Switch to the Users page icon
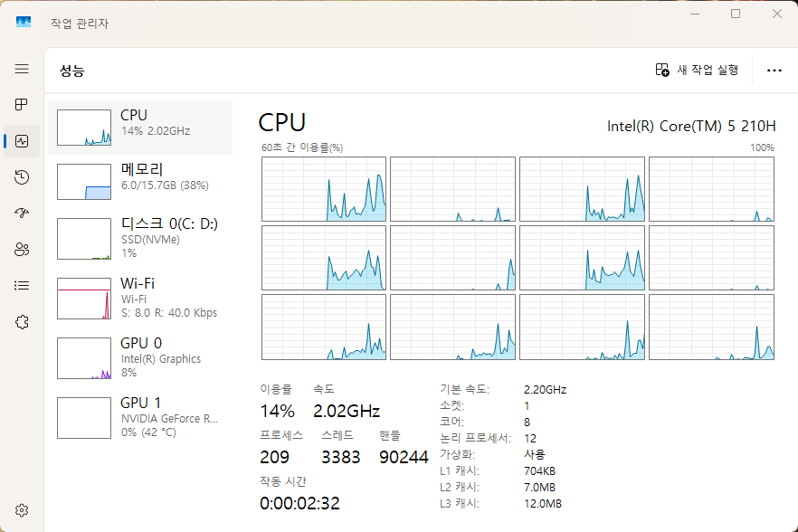The image size is (798, 532). point(22,250)
